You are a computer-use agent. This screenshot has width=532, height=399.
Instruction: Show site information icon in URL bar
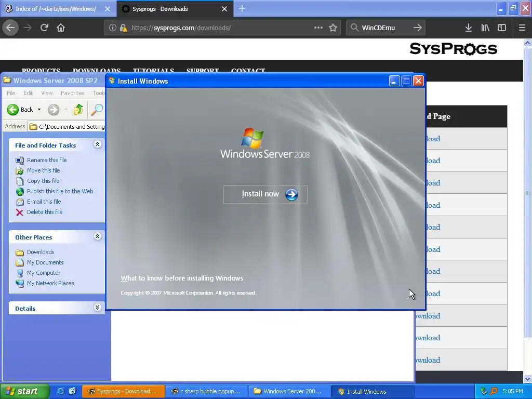(112, 28)
